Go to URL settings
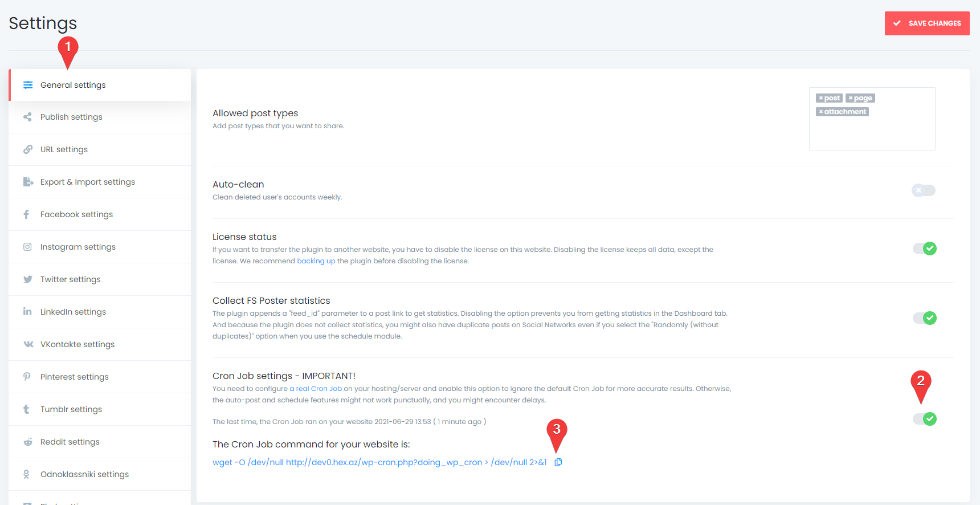Viewport: 980px width, 505px height. pyautogui.click(x=100, y=149)
